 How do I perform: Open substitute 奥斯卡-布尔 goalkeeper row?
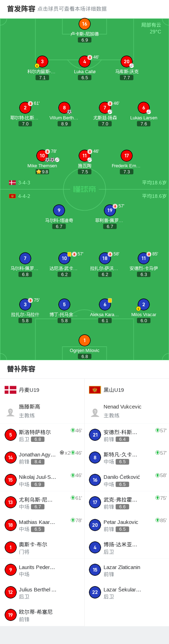point(42,548)
